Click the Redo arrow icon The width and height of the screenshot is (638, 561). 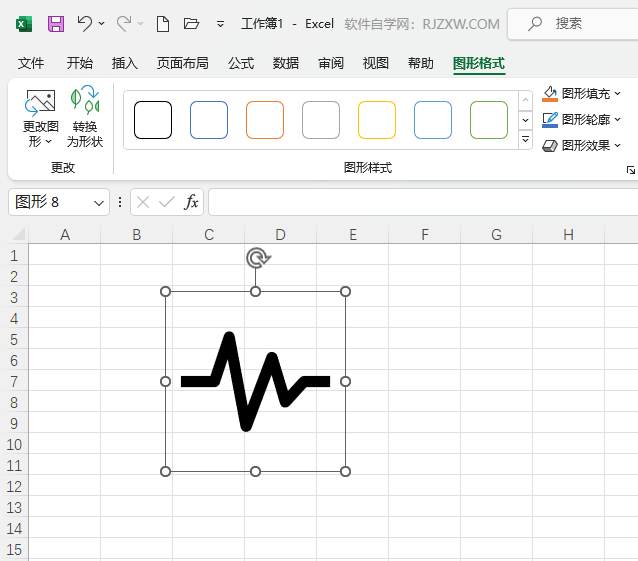(124, 24)
